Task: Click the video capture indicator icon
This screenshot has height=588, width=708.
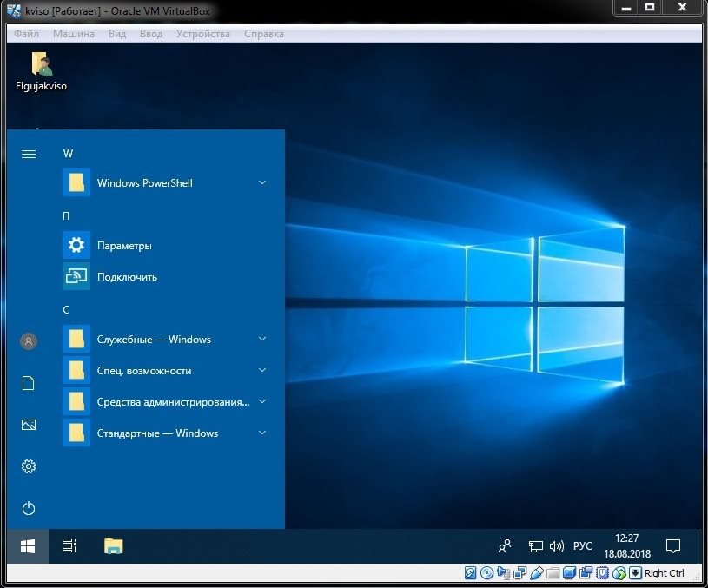Action: point(586,573)
